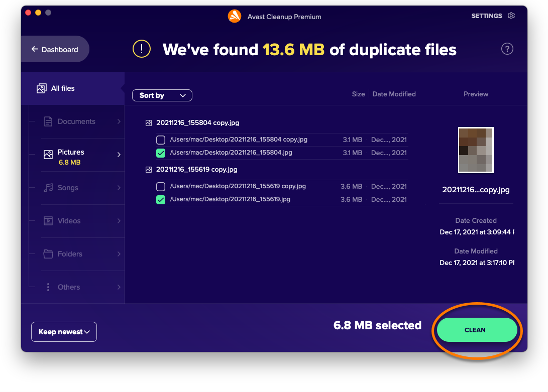Check the 20211216_155619 copy.jpg file checkbox
The height and width of the screenshot is (392, 548).
(x=161, y=187)
